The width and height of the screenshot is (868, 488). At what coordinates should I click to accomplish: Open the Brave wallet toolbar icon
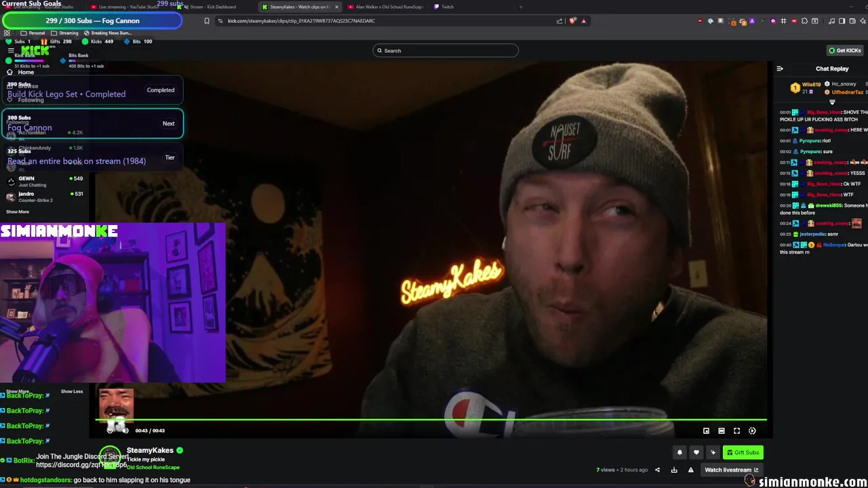852,20
